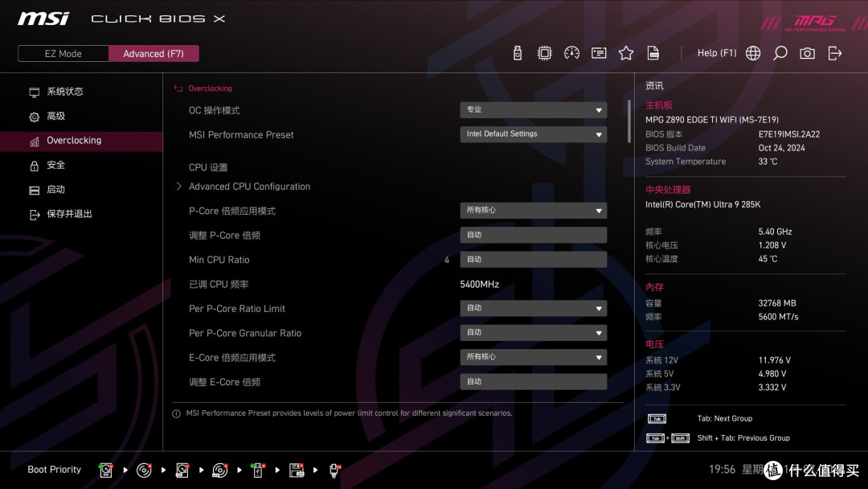The width and height of the screenshot is (868, 489).
Task: Click the 3.332 V system 3.3V value
Action: 772,387
